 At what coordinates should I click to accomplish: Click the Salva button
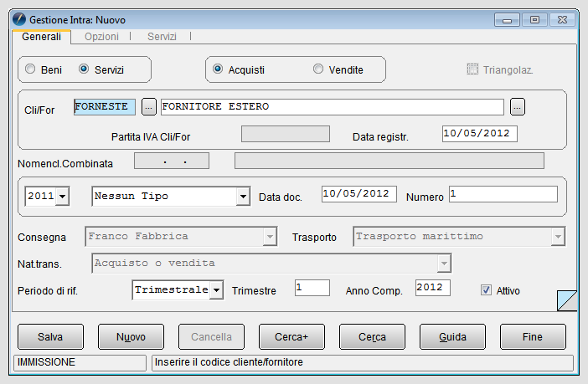[50, 337]
